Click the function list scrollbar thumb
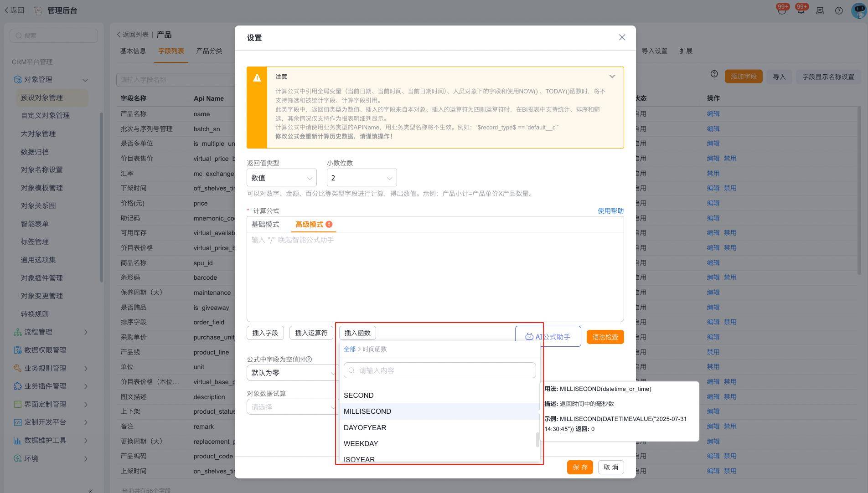The image size is (868, 493). [537, 440]
